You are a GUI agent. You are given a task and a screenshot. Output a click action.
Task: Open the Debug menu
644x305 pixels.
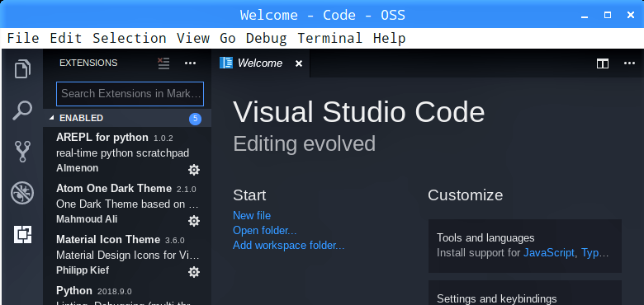point(266,38)
